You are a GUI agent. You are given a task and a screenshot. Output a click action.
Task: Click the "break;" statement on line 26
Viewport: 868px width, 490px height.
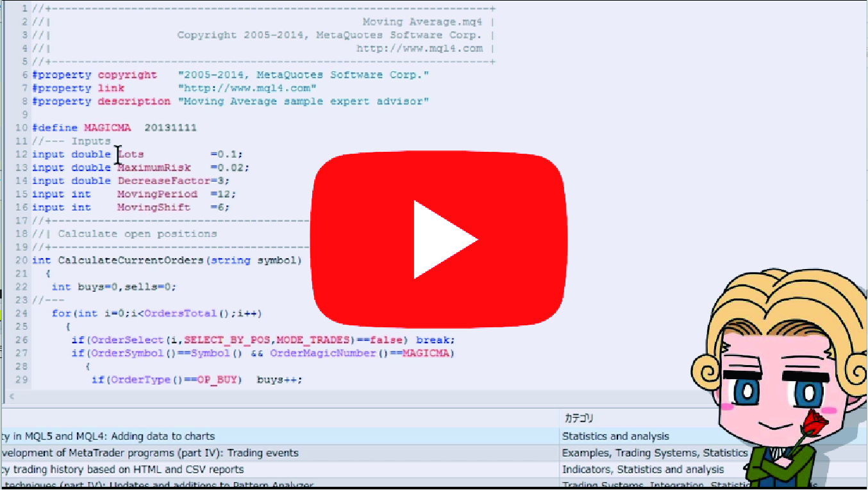click(x=436, y=340)
